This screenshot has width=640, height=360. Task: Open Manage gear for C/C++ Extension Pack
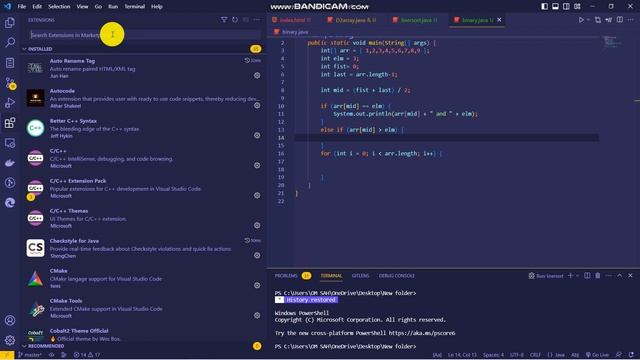(x=257, y=195)
